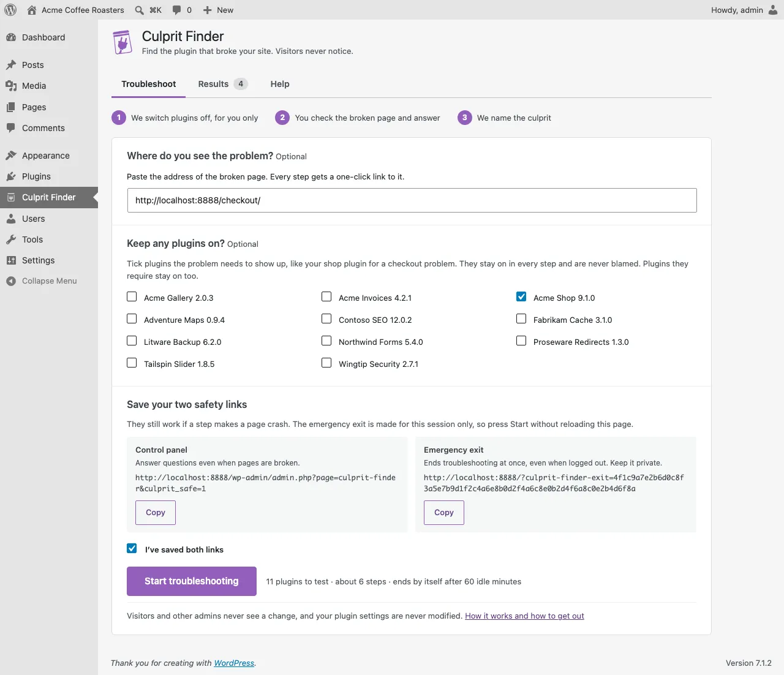784x675 pixels.
Task: Click the Emergency exit URL text
Action: 554,483
